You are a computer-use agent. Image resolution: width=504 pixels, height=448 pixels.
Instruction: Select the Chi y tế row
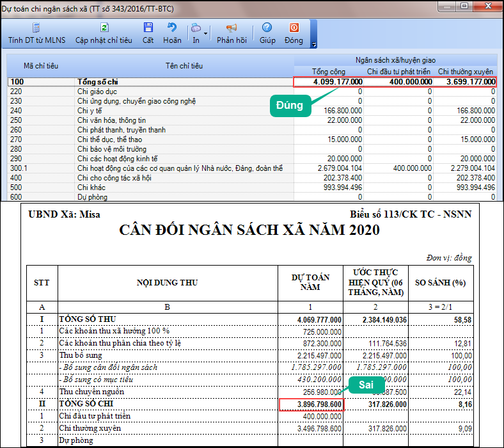(x=252, y=111)
